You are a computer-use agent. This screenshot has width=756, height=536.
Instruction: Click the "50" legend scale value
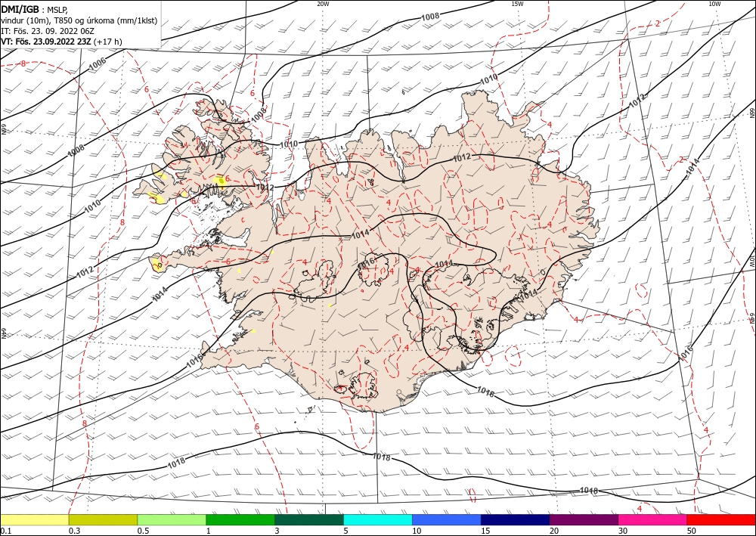[x=692, y=531]
